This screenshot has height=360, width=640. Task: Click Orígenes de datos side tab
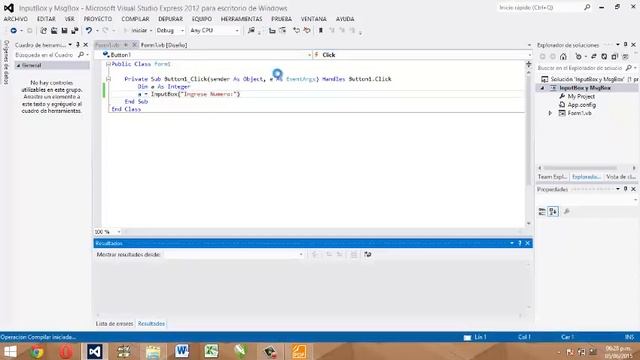coord(6,62)
